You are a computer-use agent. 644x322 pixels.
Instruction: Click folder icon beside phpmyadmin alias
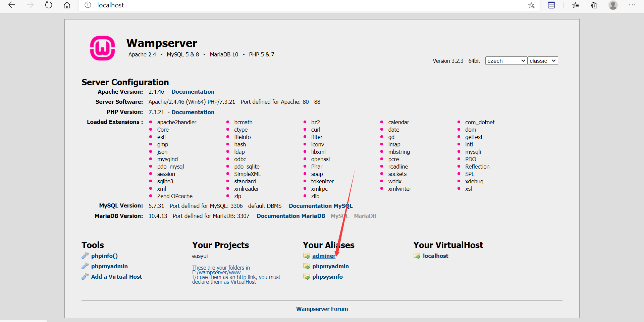[307, 266]
